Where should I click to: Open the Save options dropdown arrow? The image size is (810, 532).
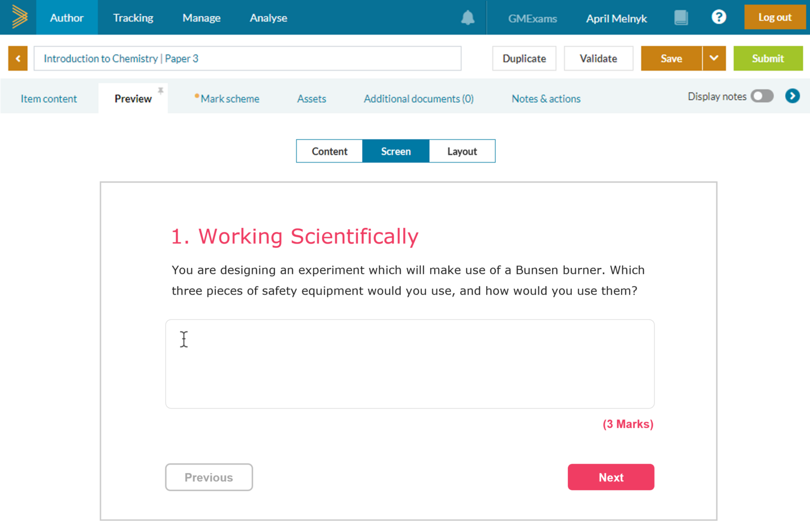[714, 58]
